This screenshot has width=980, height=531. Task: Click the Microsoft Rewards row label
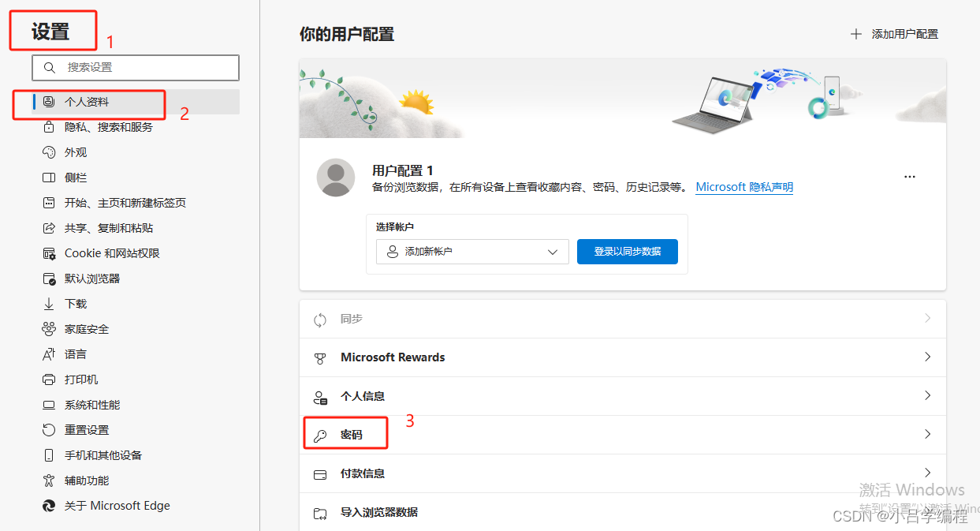(x=393, y=357)
